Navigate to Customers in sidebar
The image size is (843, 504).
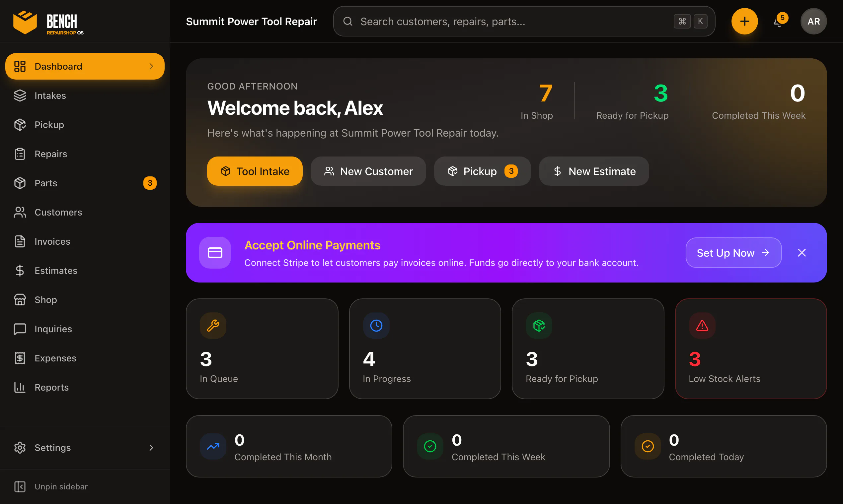85,212
